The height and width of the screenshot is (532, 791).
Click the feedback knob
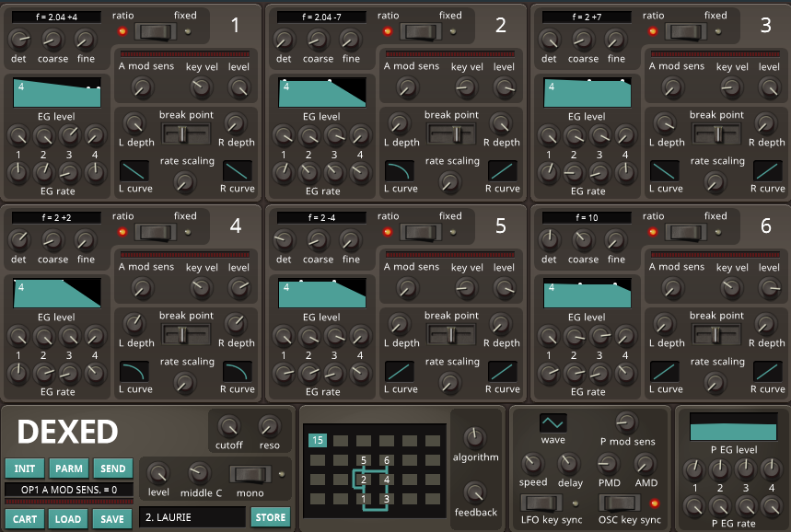(x=475, y=492)
